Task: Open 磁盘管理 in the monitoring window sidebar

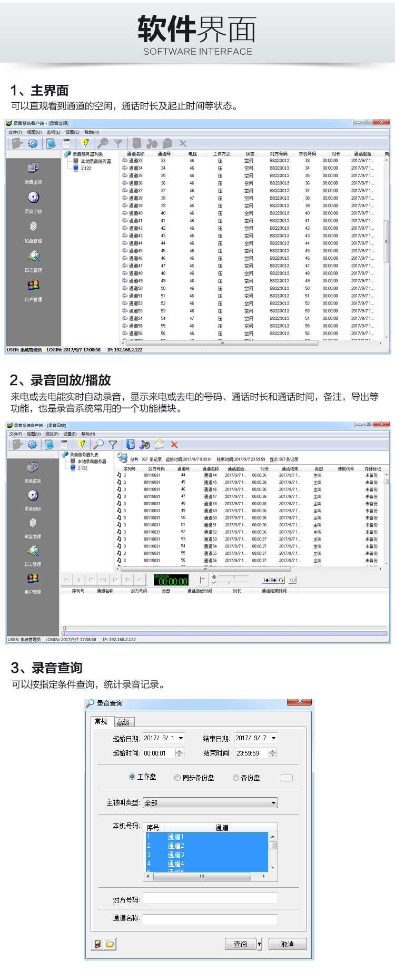Action: [x=33, y=232]
